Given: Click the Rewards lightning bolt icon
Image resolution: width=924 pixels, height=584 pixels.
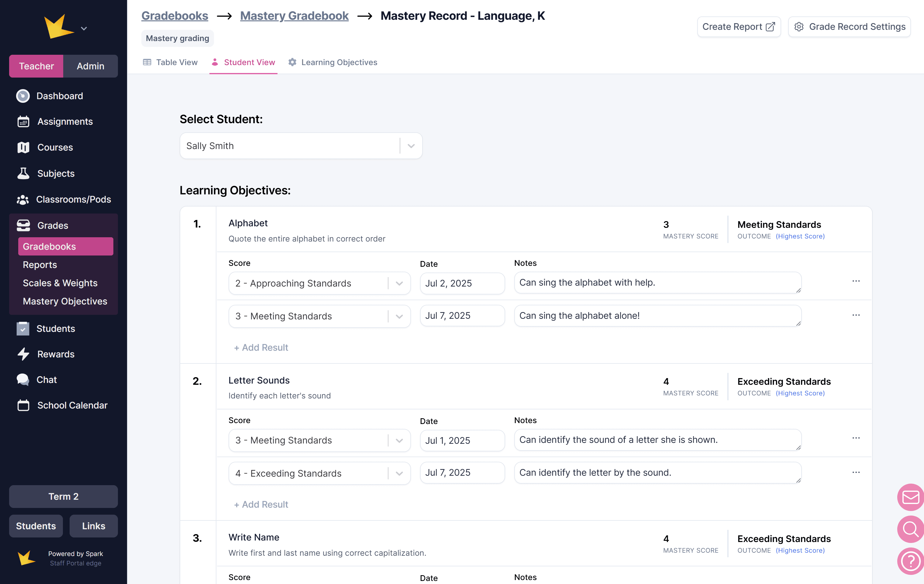Looking at the screenshot, I should [x=23, y=354].
